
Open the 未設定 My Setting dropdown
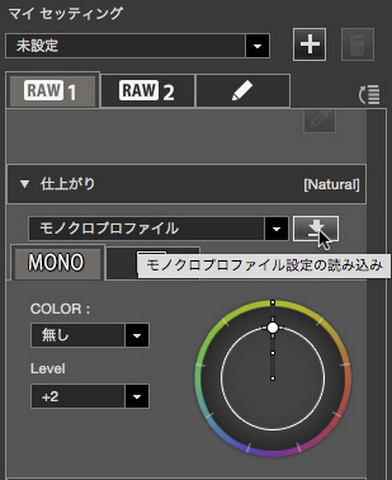tap(137, 46)
